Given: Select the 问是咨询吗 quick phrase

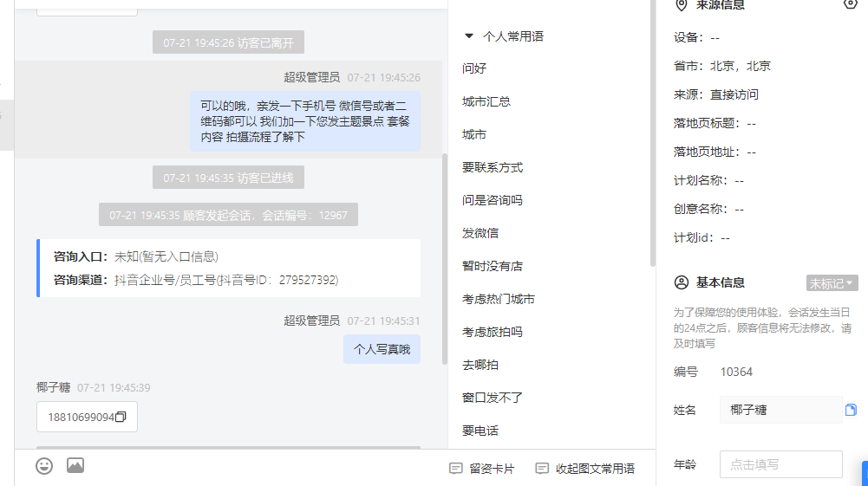Looking at the screenshot, I should (493, 200).
